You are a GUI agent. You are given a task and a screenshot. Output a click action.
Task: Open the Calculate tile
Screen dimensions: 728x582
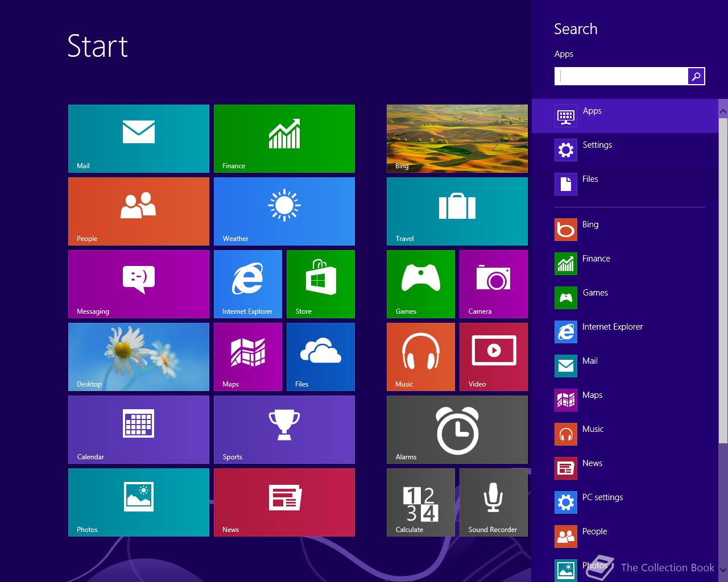(x=421, y=502)
